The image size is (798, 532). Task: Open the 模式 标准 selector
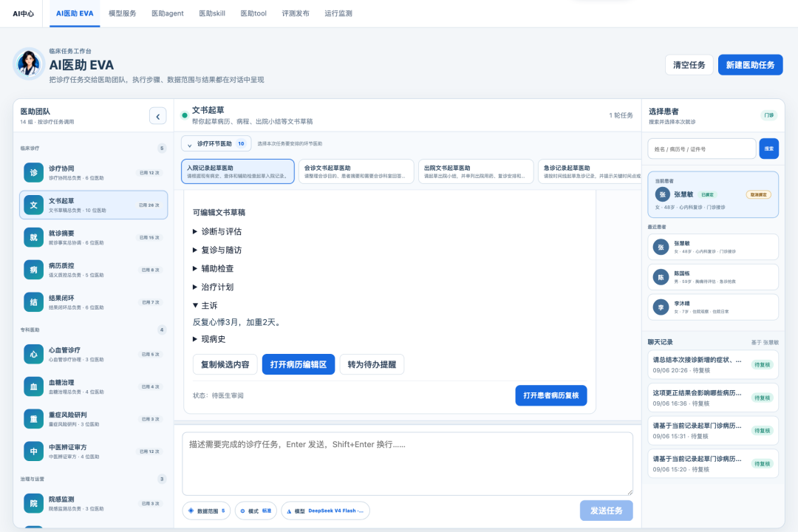click(256, 511)
